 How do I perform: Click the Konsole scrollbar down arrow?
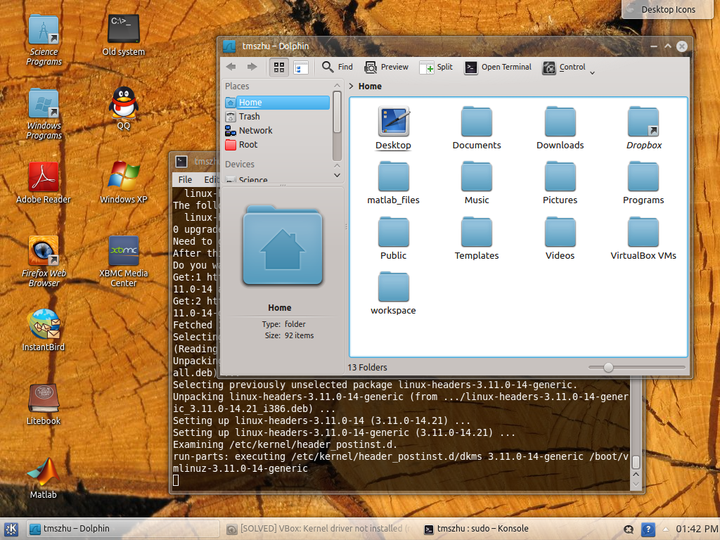pyautogui.click(x=636, y=484)
